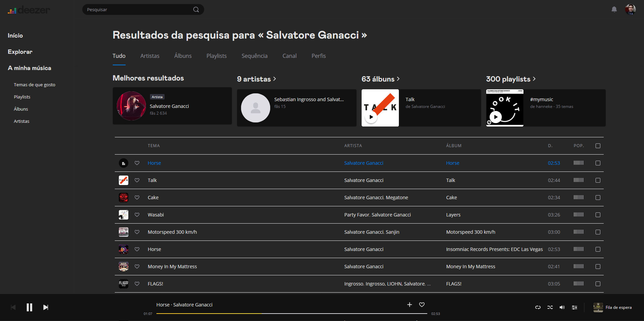Switch to the Perfis tab
Screen dimensions: 644x321
click(x=319, y=56)
